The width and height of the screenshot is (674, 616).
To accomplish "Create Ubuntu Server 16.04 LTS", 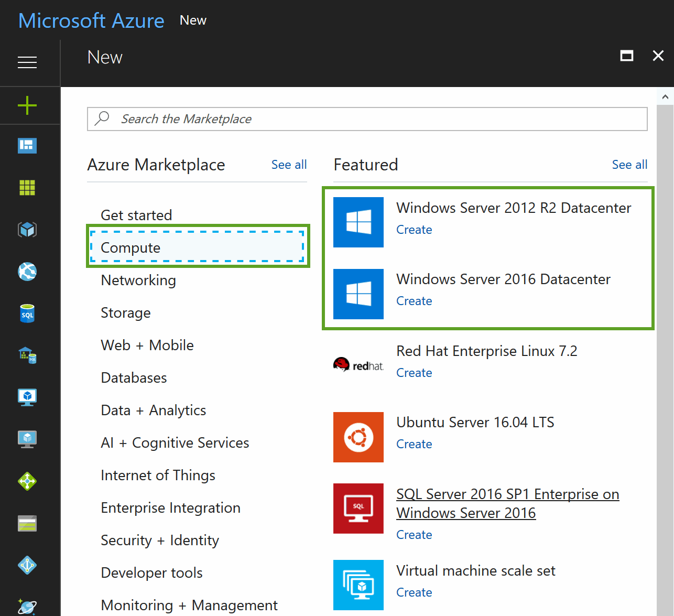I will coord(414,444).
